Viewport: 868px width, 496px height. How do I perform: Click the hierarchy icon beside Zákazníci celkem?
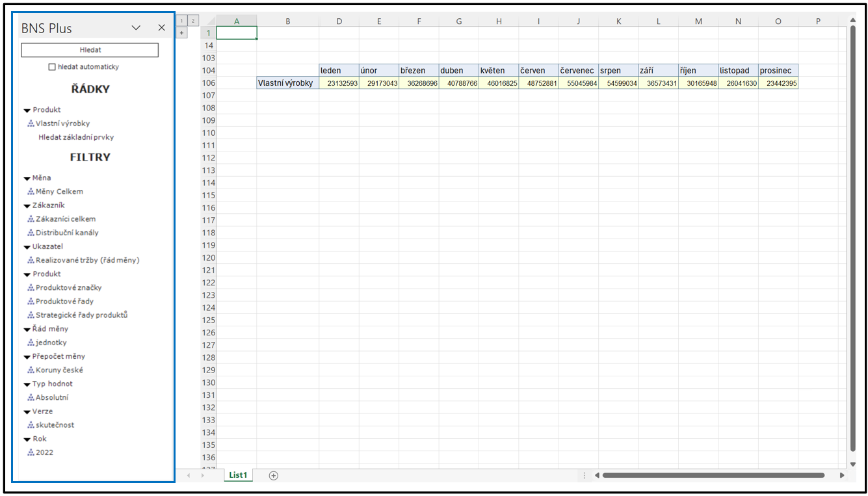coord(31,219)
